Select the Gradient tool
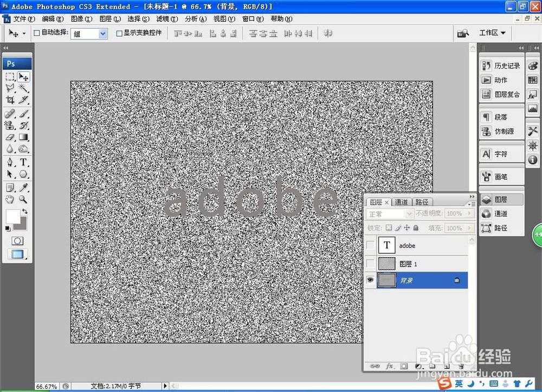Viewport: 542px width, 392px height. coord(23,137)
